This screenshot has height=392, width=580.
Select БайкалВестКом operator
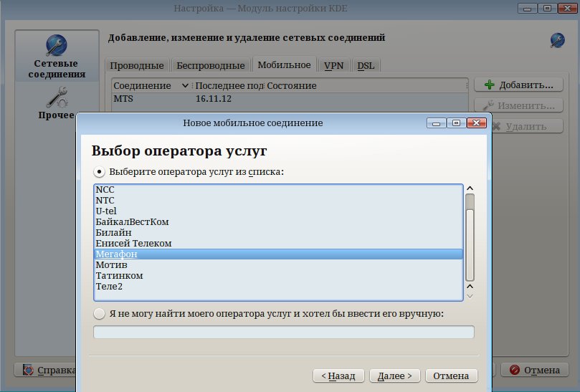click(278, 222)
